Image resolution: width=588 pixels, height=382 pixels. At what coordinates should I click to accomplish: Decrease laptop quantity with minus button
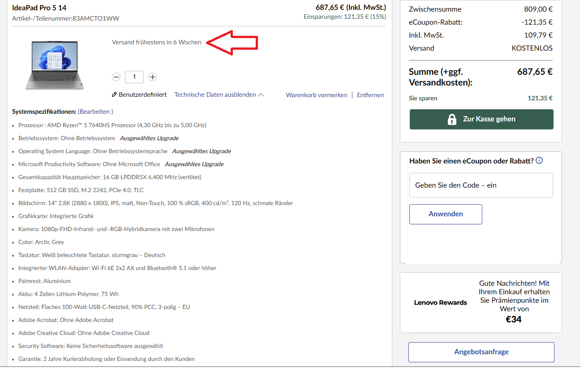click(116, 77)
